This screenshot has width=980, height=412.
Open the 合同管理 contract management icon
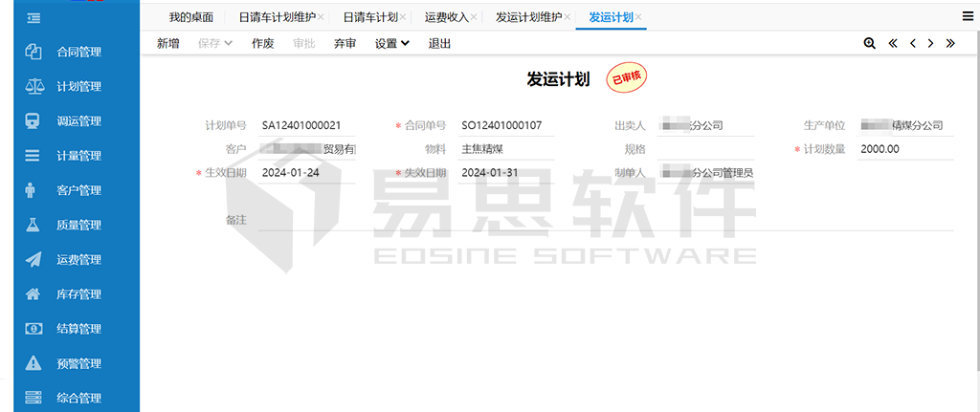pos(33,52)
